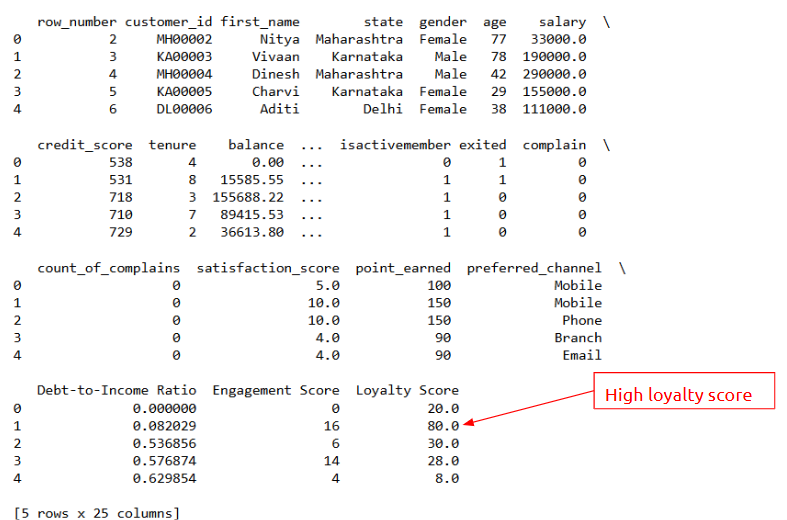This screenshot has width=787, height=520.
Task: Click the tenure column header
Action: (172, 146)
